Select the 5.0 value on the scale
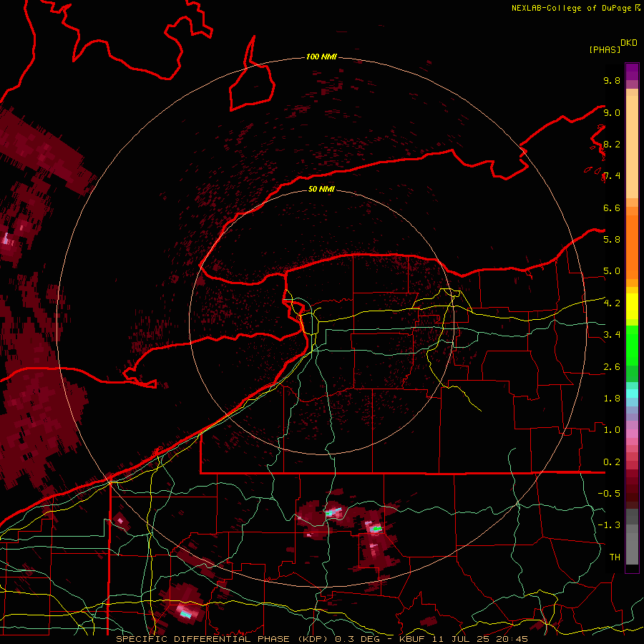This screenshot has height=644, width=644. pos(612,271)
